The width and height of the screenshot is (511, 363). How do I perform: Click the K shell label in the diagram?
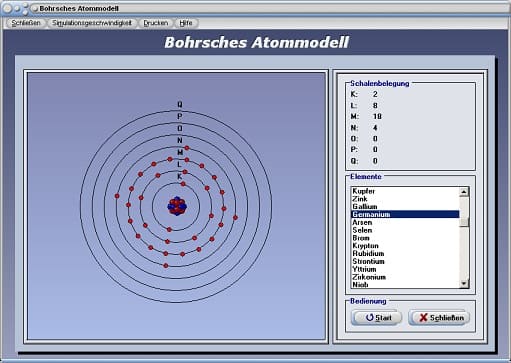pyautogui.click(x=180, y=177)
